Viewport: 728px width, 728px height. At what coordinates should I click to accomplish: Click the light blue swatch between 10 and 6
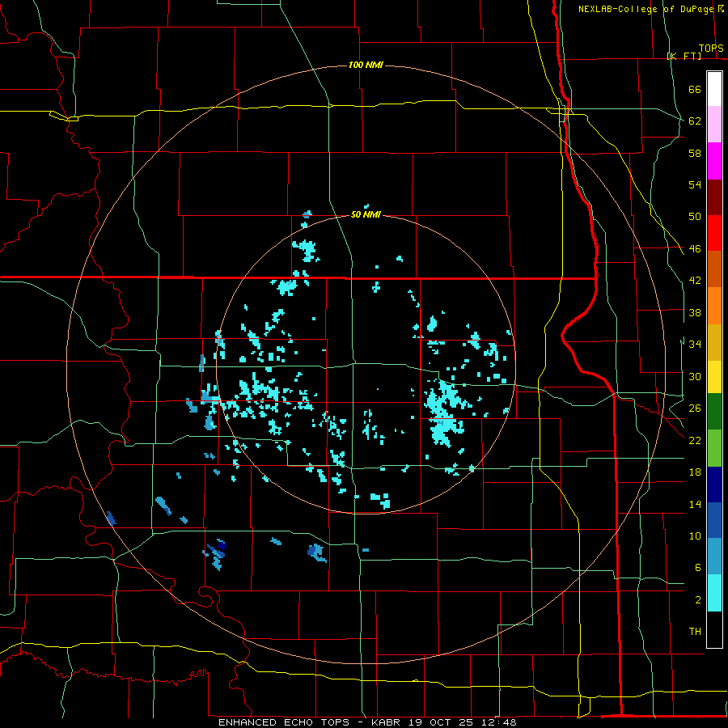[x=714, y=557]
